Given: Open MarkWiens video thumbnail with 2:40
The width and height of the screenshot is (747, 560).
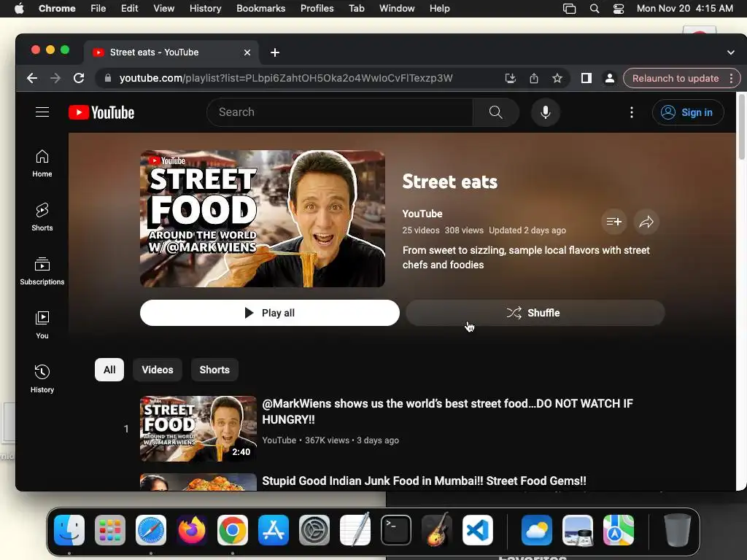Looking at the screenshot, I should pos(198,429).
